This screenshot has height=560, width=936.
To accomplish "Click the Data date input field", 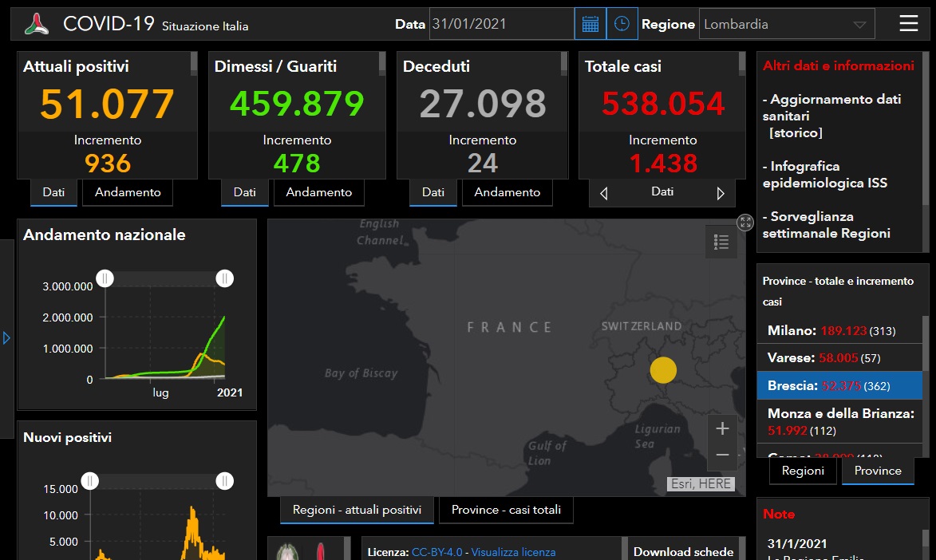I will click(x=501, y=24).
